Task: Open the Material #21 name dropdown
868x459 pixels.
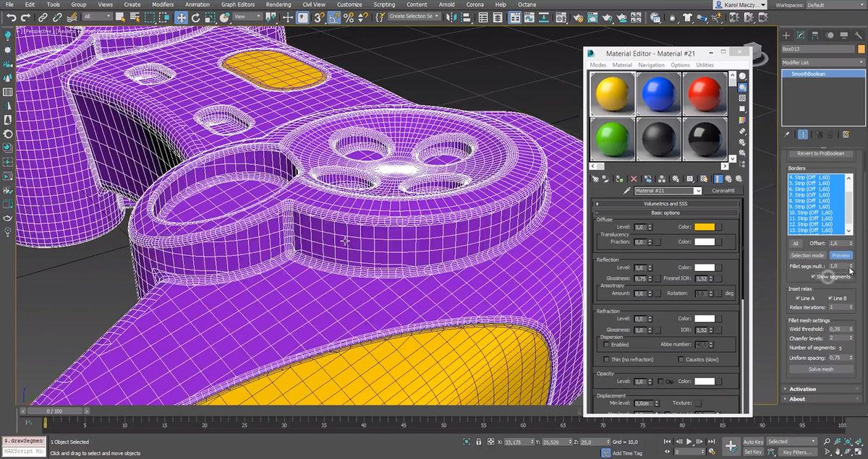Action: coord(699,190)
